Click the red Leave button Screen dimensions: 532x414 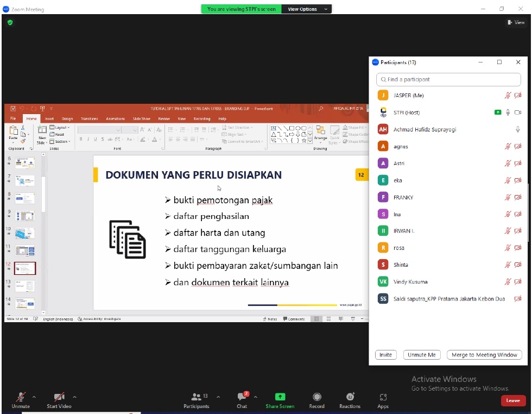(513, 400)
